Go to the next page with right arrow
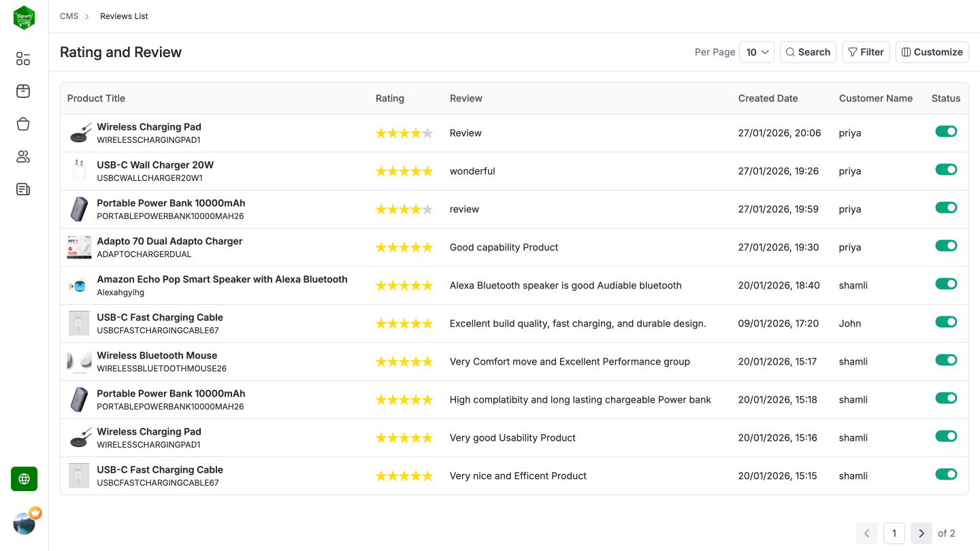 click(921, 533)
